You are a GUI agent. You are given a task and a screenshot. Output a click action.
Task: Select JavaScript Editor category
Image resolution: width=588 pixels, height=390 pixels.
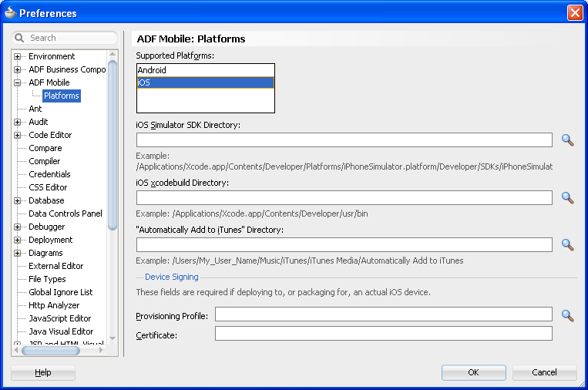[x=60, y=318]
